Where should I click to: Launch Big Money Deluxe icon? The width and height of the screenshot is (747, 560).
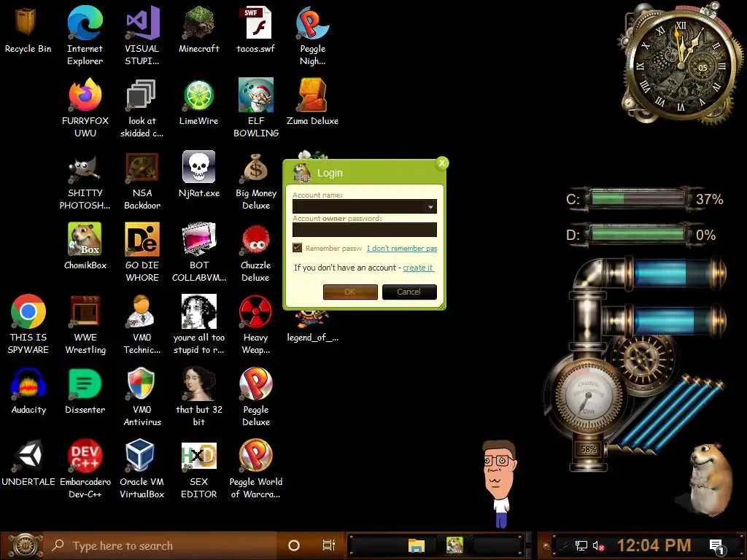click(x=256, y=167)
